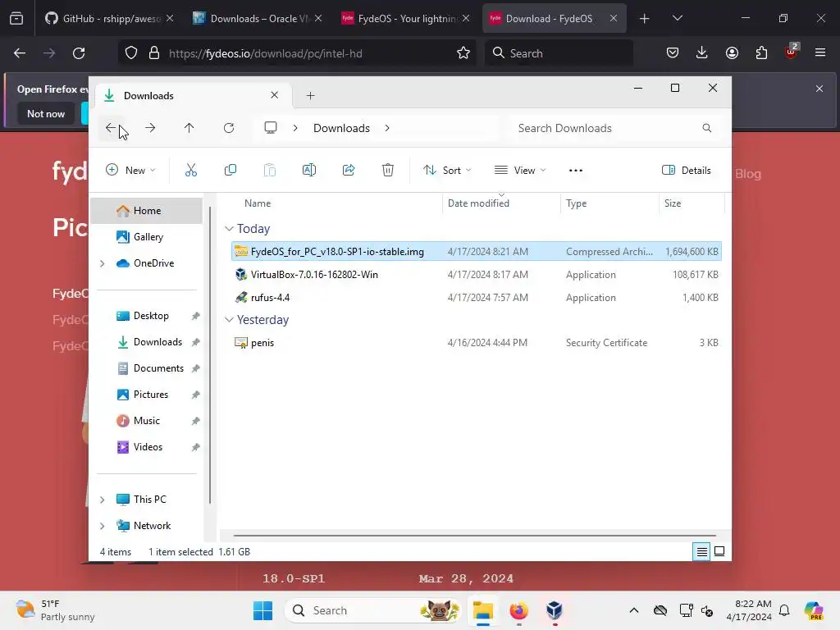Click chevron after Downloads in address bar

[x=387, y=128]
